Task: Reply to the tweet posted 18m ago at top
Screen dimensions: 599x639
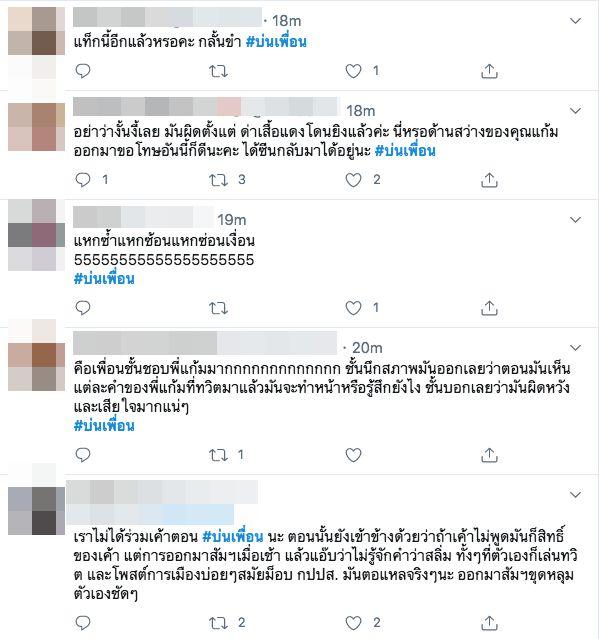Action: point(83,71)
